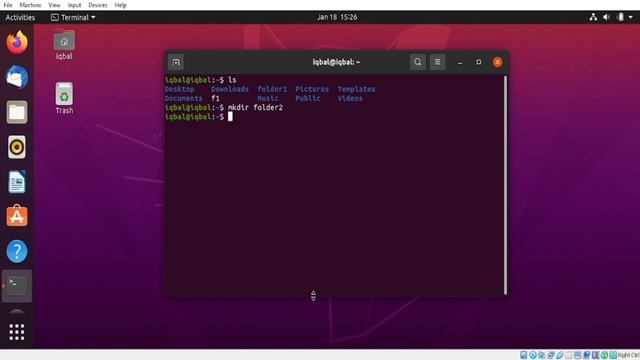Open the terminal hamburger menu
This screenshot has height=360, width=640.
tap(437, 62)
